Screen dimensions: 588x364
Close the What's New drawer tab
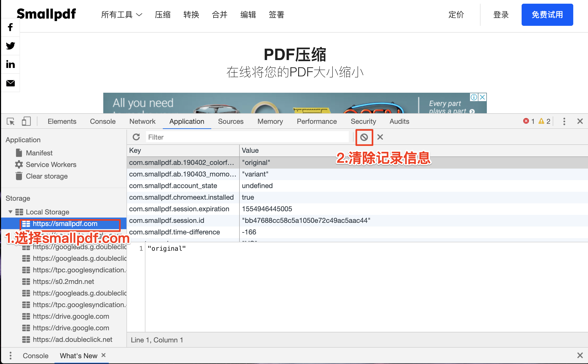tap(104, 355)
